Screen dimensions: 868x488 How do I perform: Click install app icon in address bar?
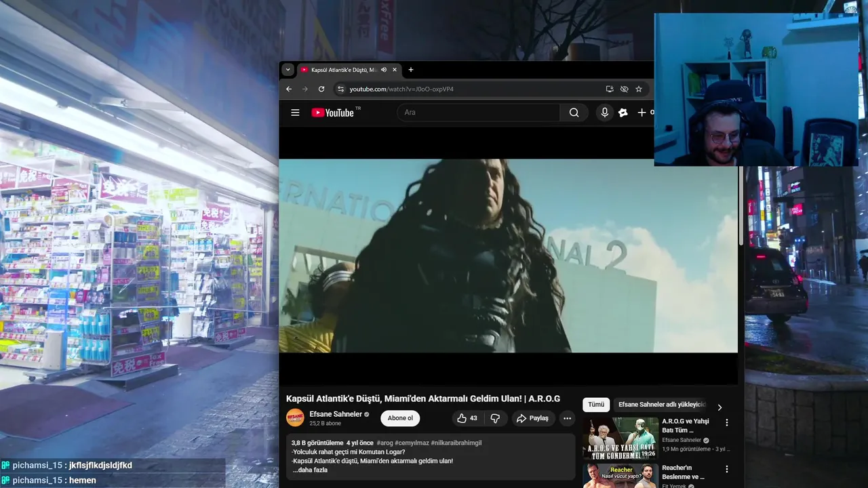pyautogui.click(x=610, y=89)
